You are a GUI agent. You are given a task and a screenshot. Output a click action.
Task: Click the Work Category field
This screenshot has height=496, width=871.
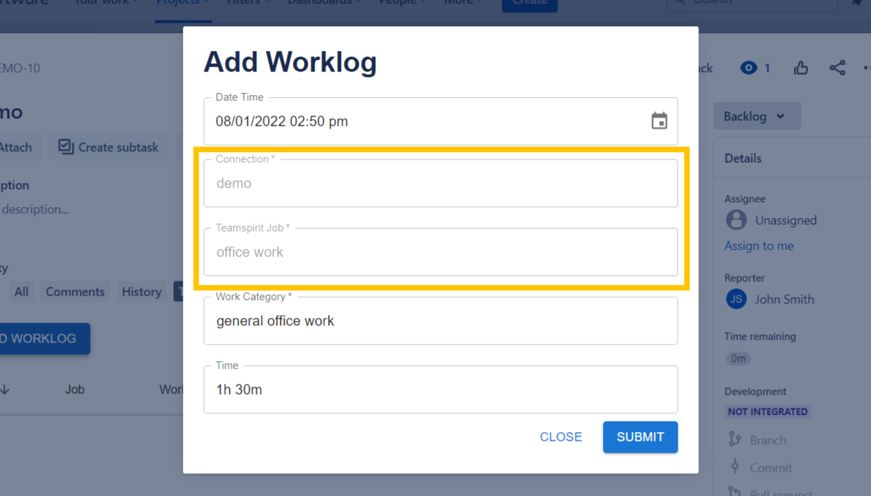[440, 321]
